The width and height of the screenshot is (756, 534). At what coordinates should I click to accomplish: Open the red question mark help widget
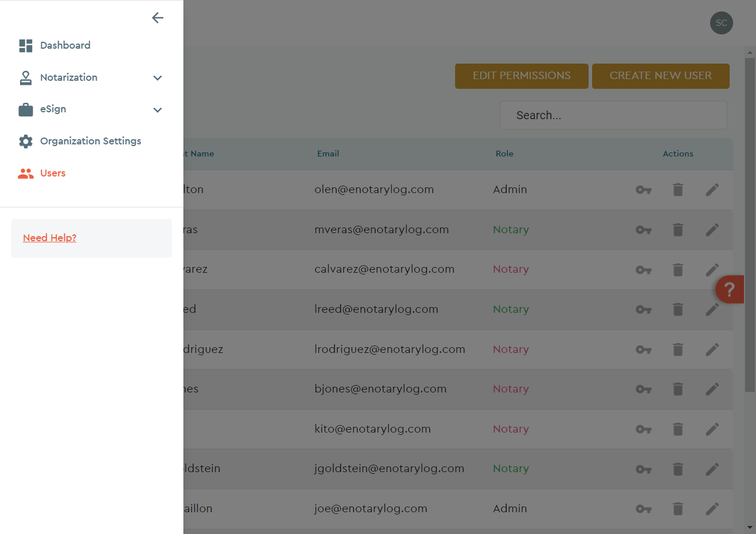tap(729, 289)
